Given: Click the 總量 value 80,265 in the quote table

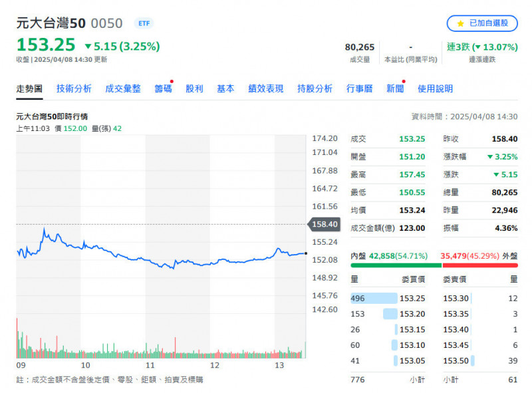Looking at the screenshot, I should 505,192.
